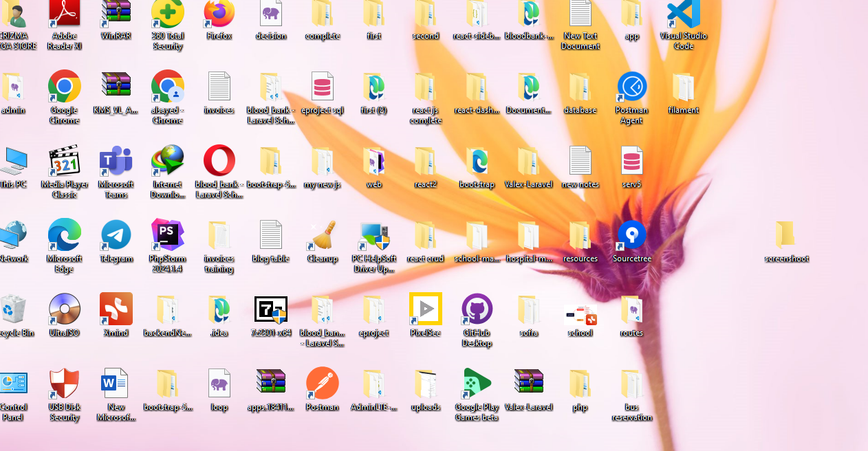Open the USB Disk Security shortcut

(x=65, y=384)
